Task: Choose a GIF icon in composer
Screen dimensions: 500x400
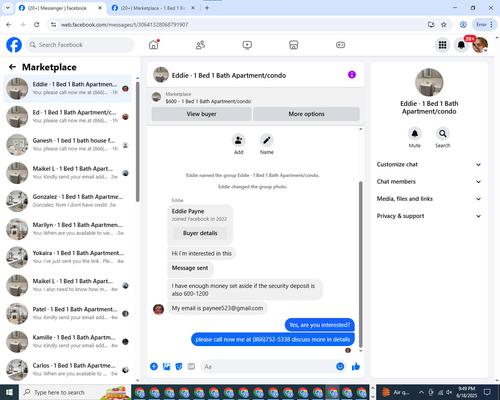Action: pos(191,367)
